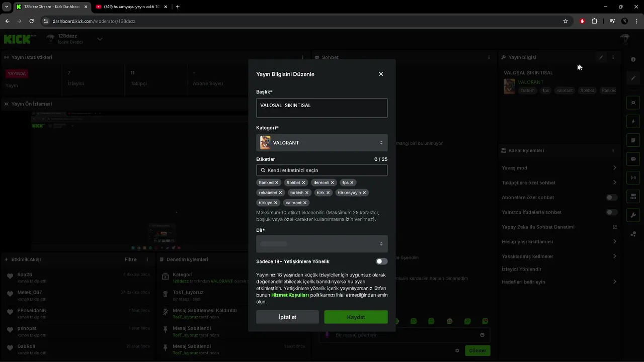This screenshot has width=644, height=362.
Task: Remove the fps tag
Action: tap(352, 183)
